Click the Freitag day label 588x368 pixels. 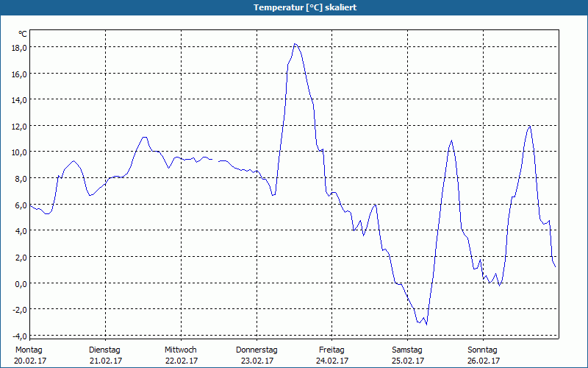(x=331, y=350)
